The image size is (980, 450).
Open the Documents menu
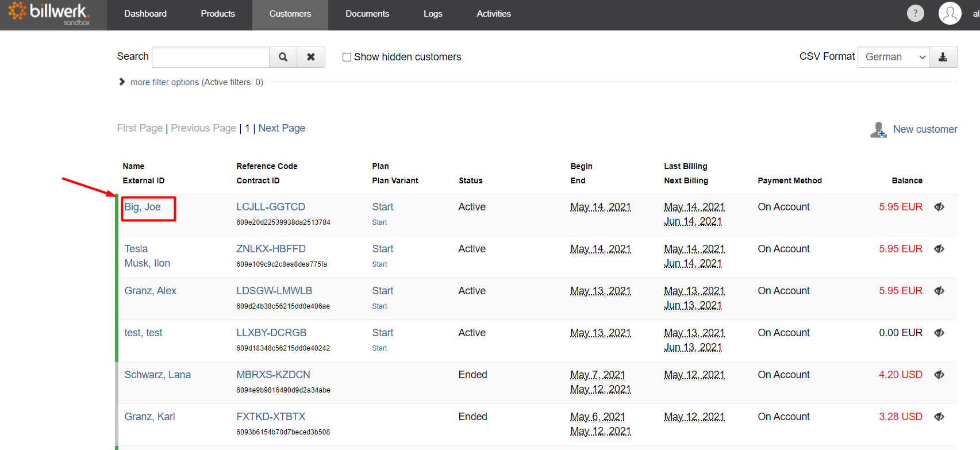click(x=367, y=14)
